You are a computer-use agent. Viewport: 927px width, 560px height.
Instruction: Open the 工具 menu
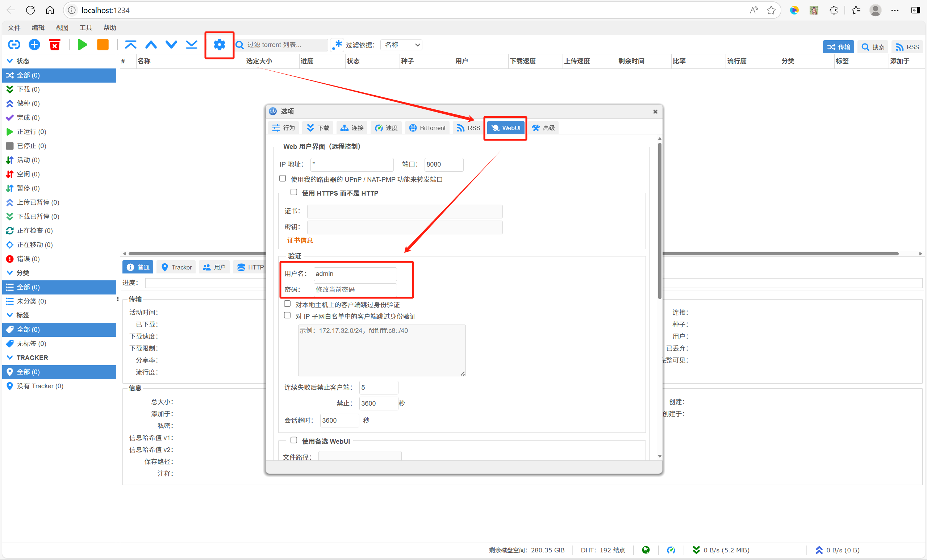point(85,28)
